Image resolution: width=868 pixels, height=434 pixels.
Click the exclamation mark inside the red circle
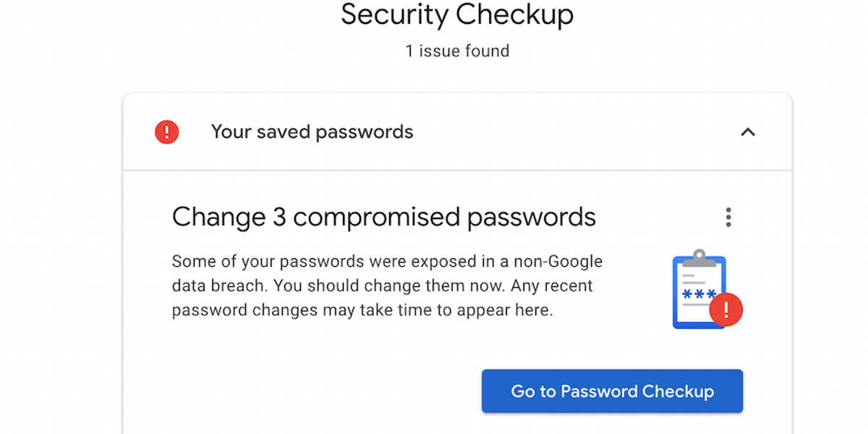(726, 309)
